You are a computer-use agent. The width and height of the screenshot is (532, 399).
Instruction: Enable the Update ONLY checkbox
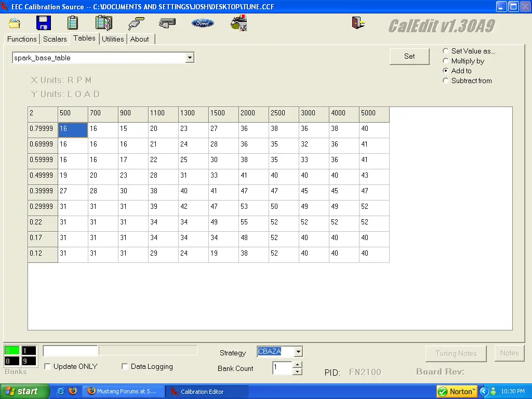(x=47, y=366)
